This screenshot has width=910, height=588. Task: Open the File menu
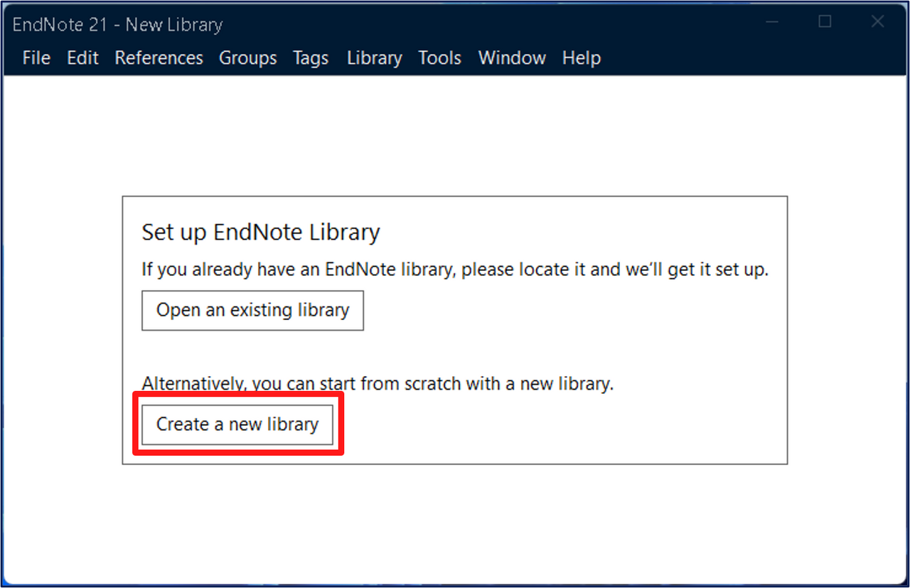[36, 58]
